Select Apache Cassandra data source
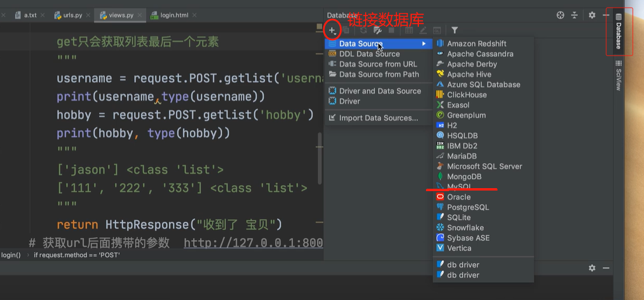This screenshot has width=644, height=300. pyautogui.click(x=483, y=54)
